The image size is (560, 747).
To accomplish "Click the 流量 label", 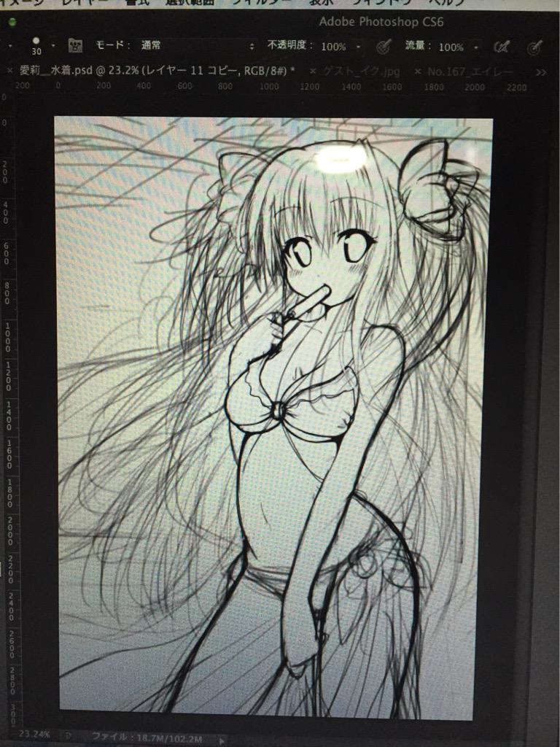I will pyautogui.click(x=418, y=46).
